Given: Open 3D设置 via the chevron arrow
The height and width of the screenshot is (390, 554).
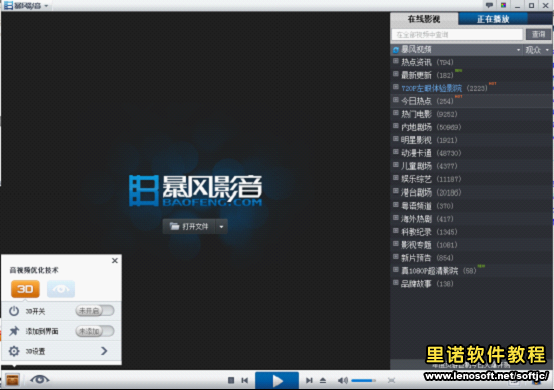Looking at the screenshot, I should coord(104,351).
